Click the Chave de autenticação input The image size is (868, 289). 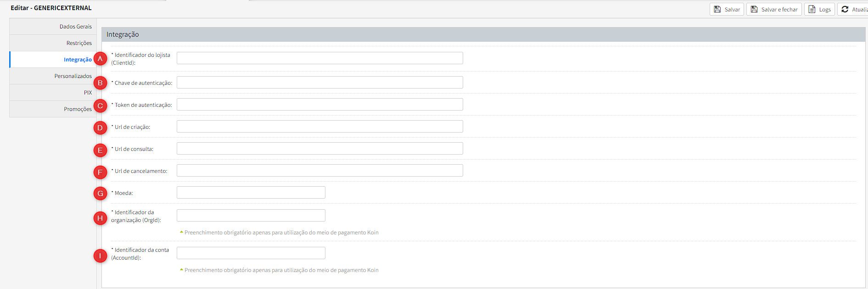[319, 83]
